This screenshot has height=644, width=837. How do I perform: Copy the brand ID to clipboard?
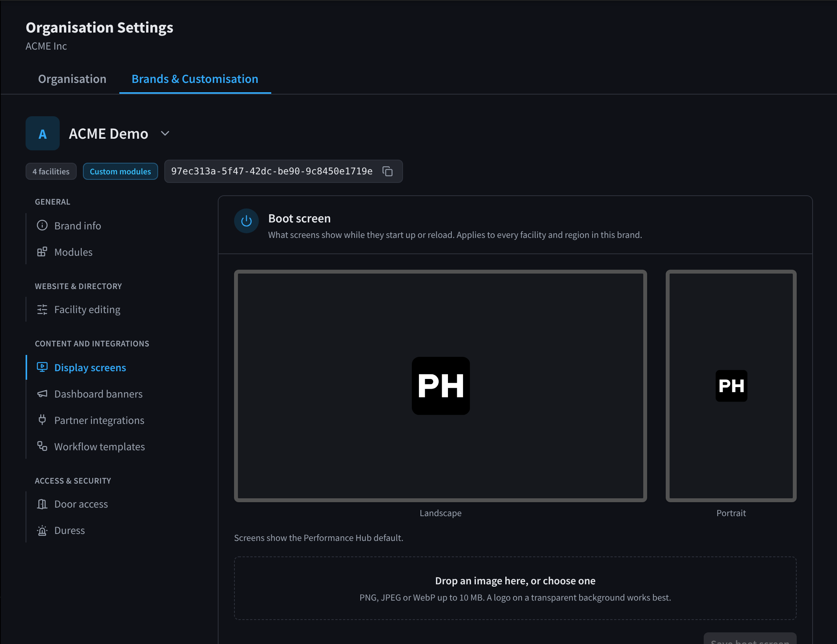click(387, 171)
